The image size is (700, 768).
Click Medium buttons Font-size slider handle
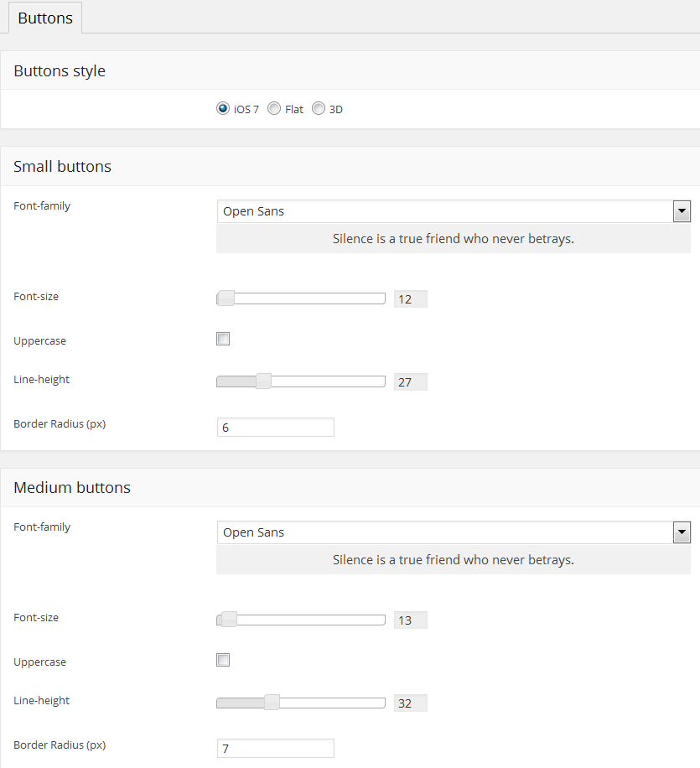click(x=229, y=620)
